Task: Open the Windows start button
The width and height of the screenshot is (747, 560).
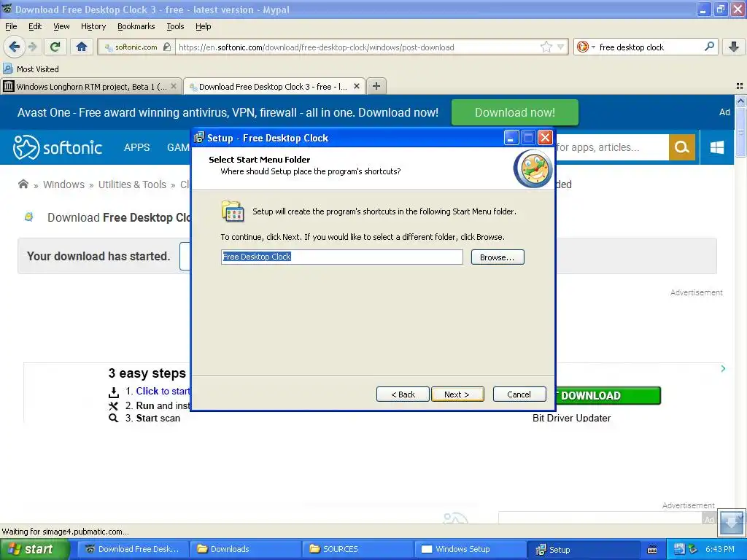Action: [x=34, y=549]
